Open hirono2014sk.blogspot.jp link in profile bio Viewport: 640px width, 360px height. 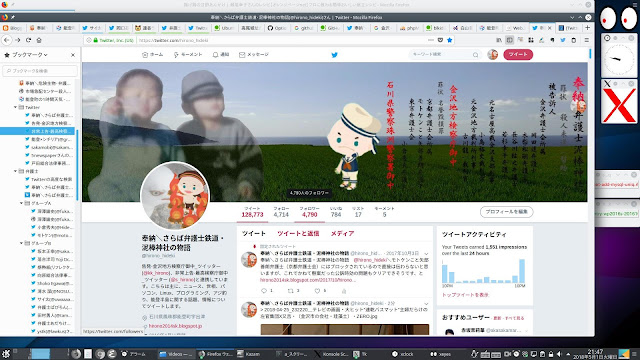pyautogui.click(x=175, y=326)
